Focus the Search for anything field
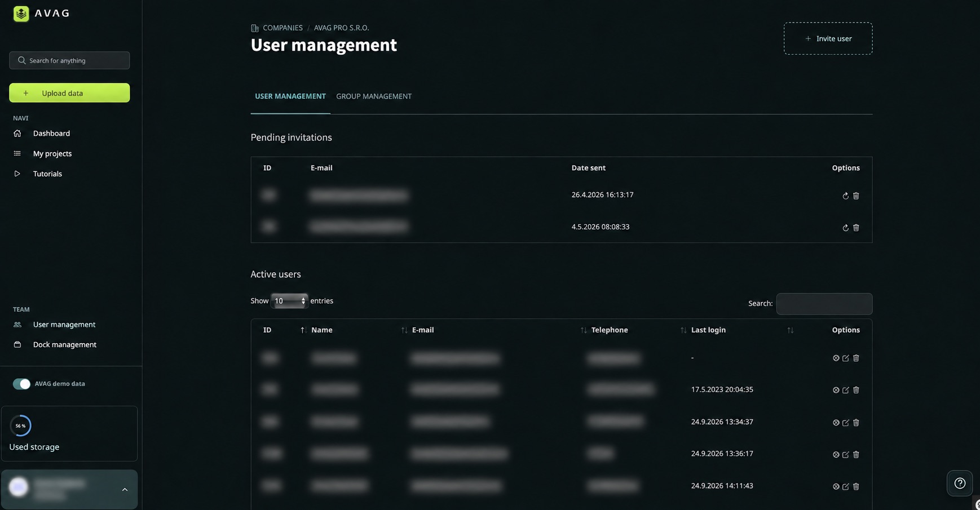This screenshot has height=510, width=980. (69, 60)
